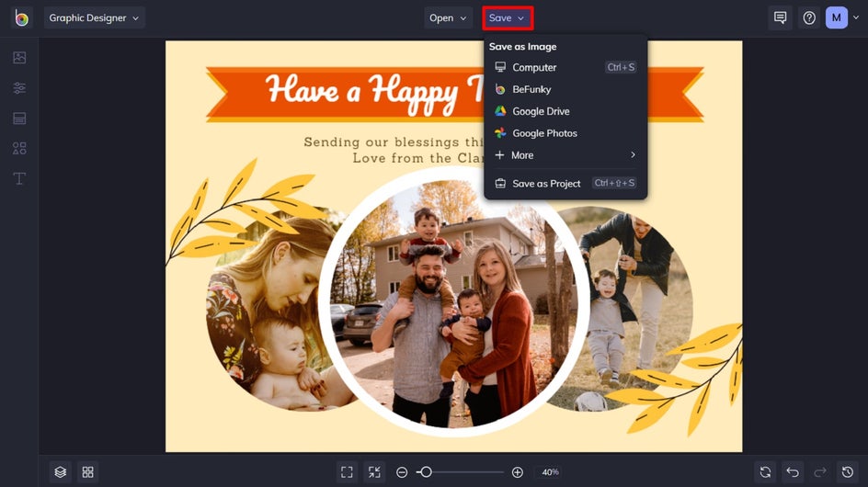Viewport: 868px width, 487px height.
Task: Click the 'Sending our blessings' text line
Action: [394, 142]
